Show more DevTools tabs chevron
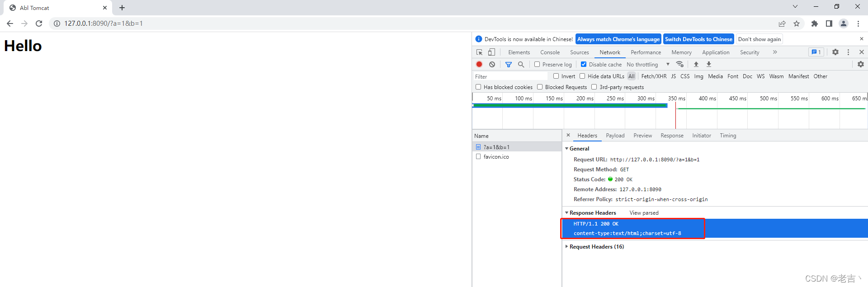 tap(775, 52)
